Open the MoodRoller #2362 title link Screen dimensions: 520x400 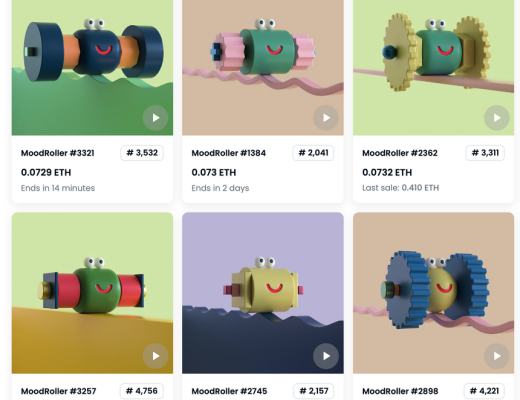tap(400, 153)
